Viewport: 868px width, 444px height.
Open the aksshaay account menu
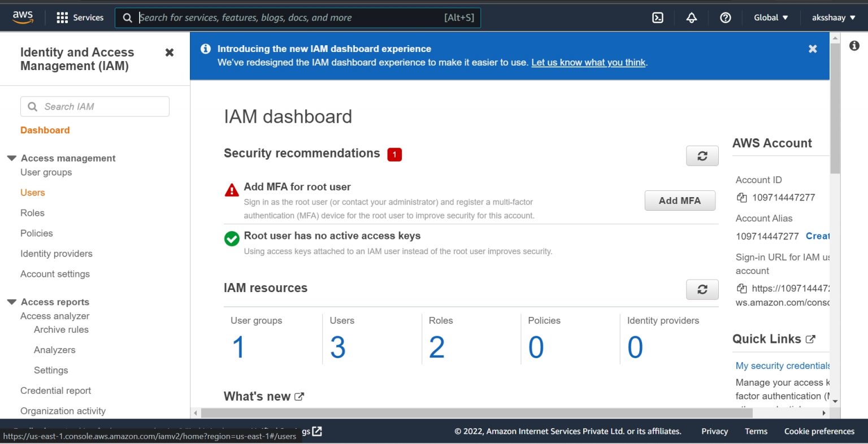[x=834, y=18]
